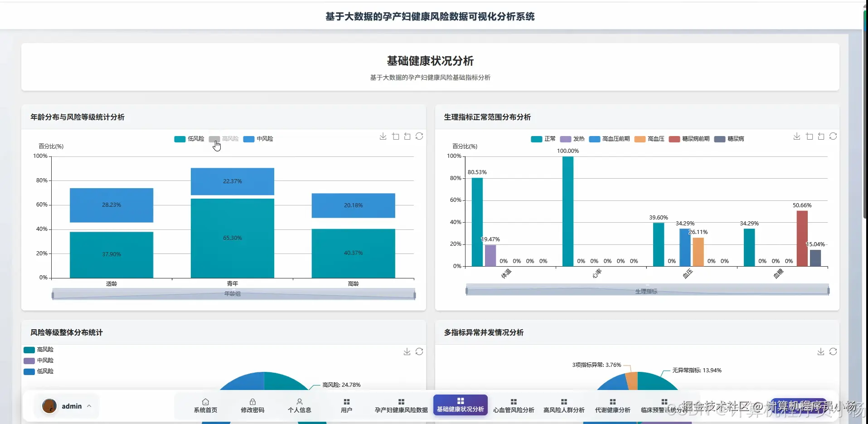The width and height of the screenshot is (868, 424).
Task: Click 风险等级整体分布统计 card title
Action: (x=67, y=332)
